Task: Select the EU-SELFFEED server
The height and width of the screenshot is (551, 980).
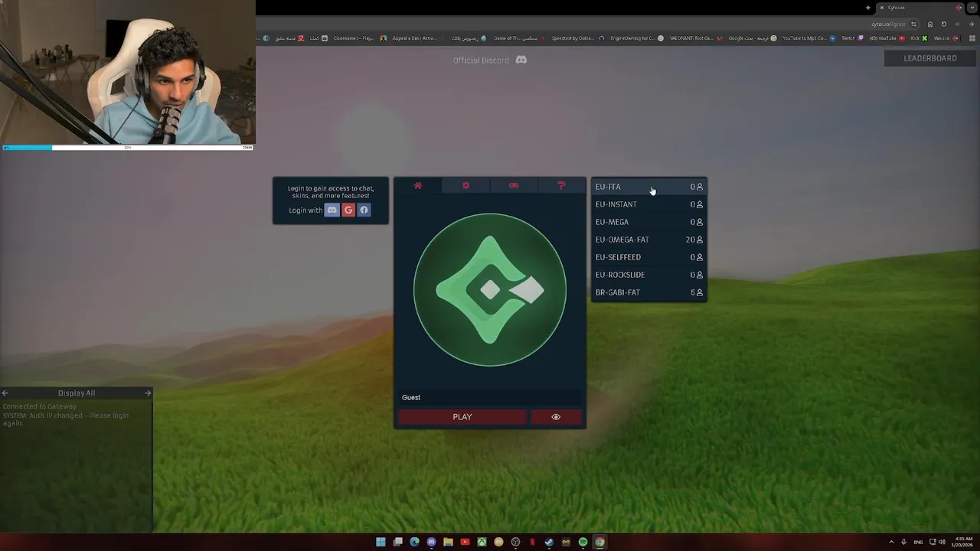Action: click(648, 257)
